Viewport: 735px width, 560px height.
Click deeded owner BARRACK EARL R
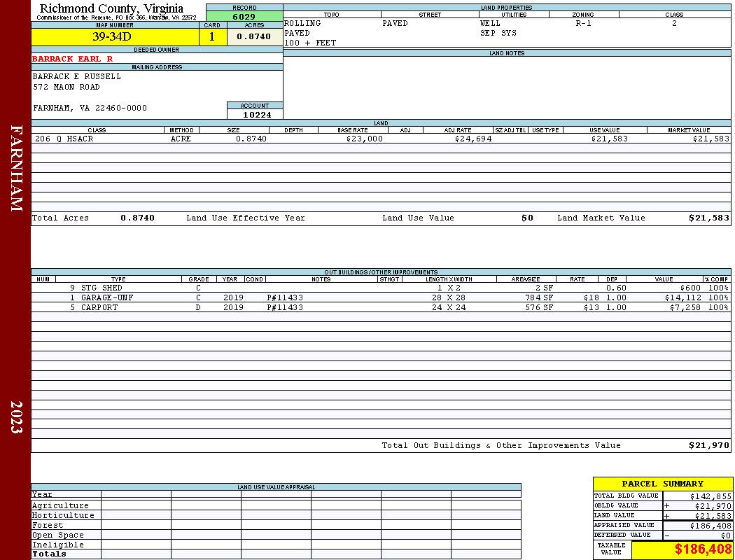72,59
